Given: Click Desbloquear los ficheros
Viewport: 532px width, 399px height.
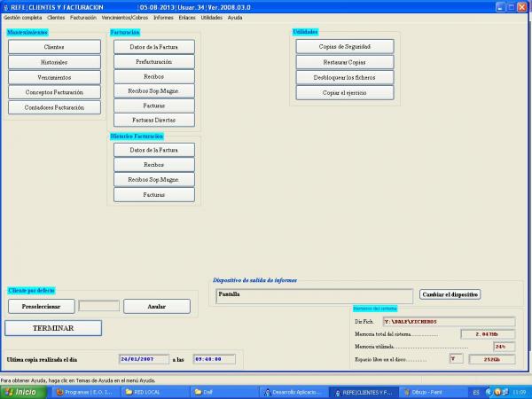Looking at the screenshot, I should (x=344, y=77).
